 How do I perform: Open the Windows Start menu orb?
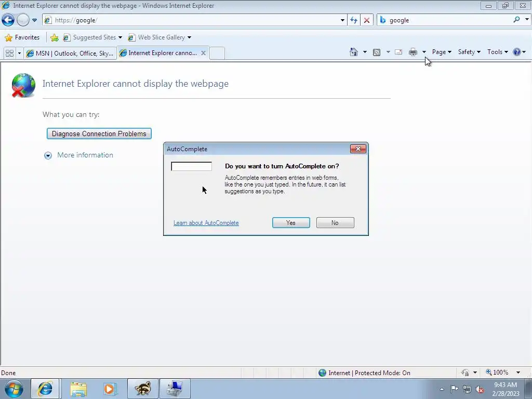[14, 389]
